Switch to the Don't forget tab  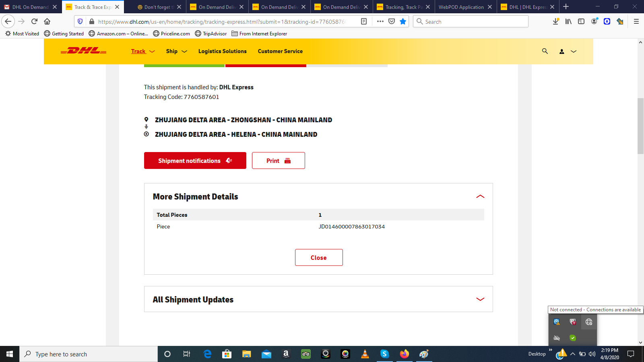tap(156, 7)
